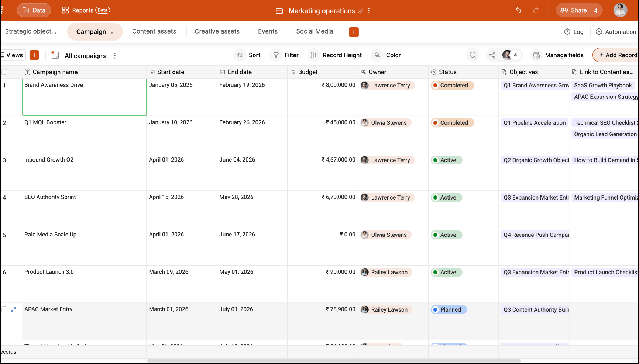Open Q4 Revenue Push Campaign objective
The height and width of the screenshot is (364, 639).
pyautogui.click(x=535, y=235)
